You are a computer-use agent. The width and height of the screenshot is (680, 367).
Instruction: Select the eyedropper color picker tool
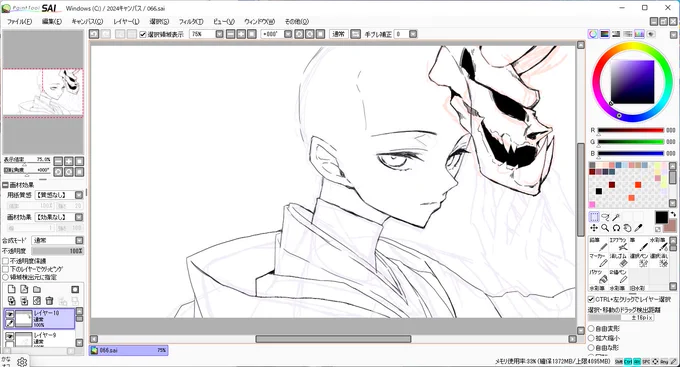[x=638, y=228]
